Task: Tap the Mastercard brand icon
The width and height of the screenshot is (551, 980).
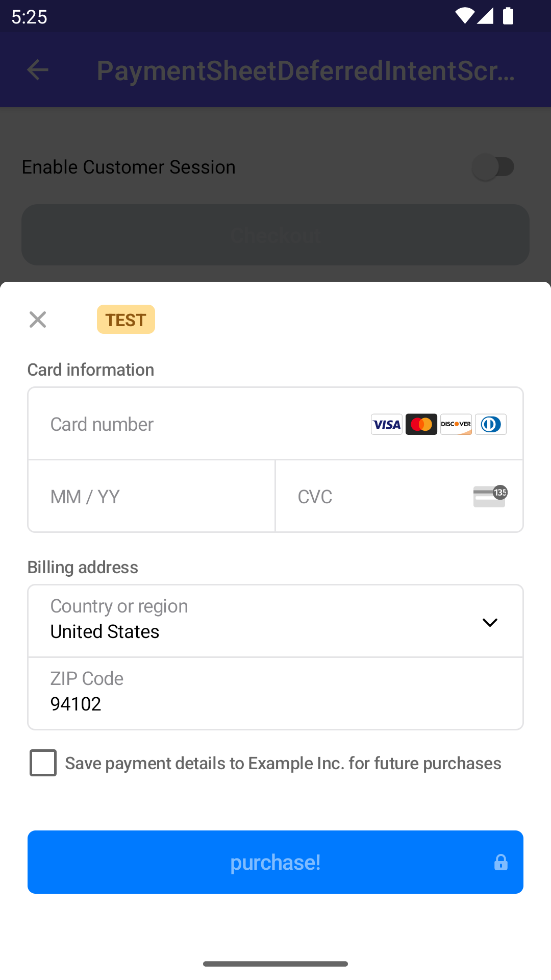Action: [x=421, y=424]
